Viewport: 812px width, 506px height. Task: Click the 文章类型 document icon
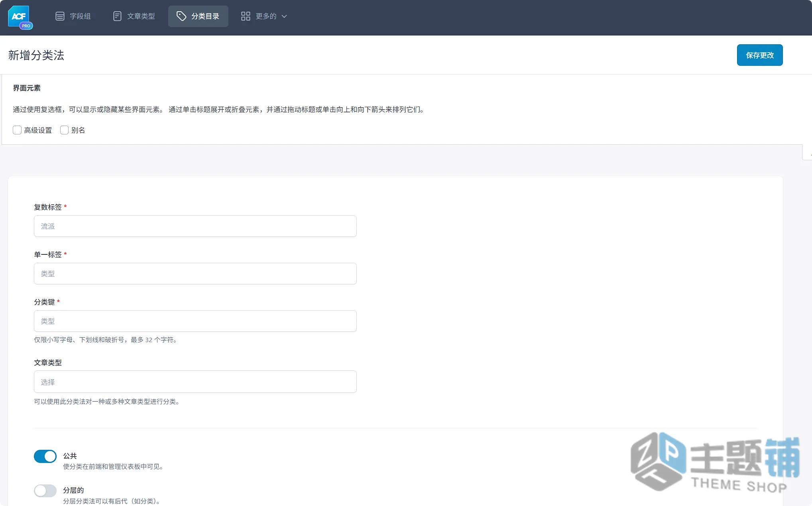pyautogui.click(x=117, y=16)
